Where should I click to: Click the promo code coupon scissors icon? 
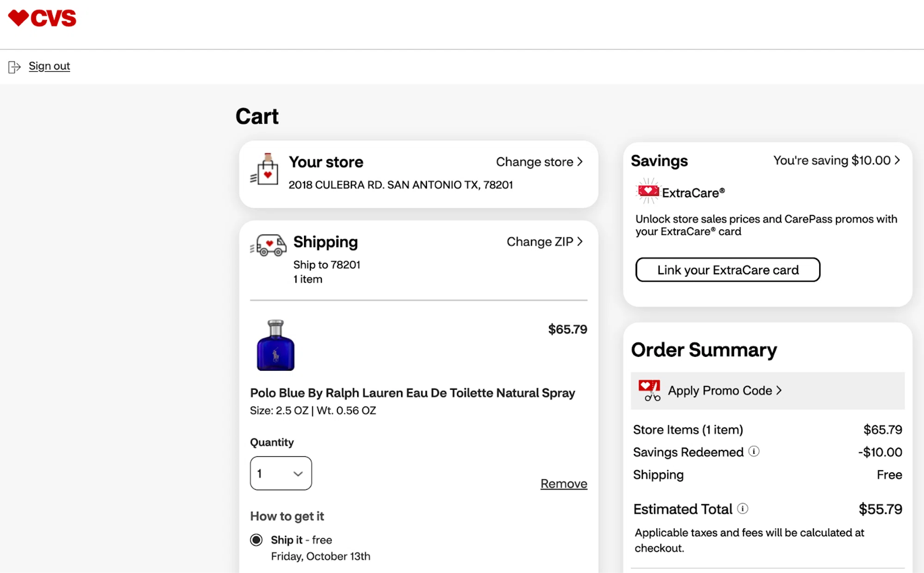click(649, 390)
